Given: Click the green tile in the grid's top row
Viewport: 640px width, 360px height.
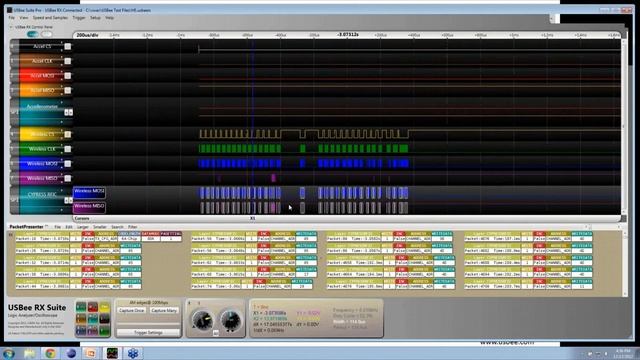Looking at the screenshot, I should point(81,307).
